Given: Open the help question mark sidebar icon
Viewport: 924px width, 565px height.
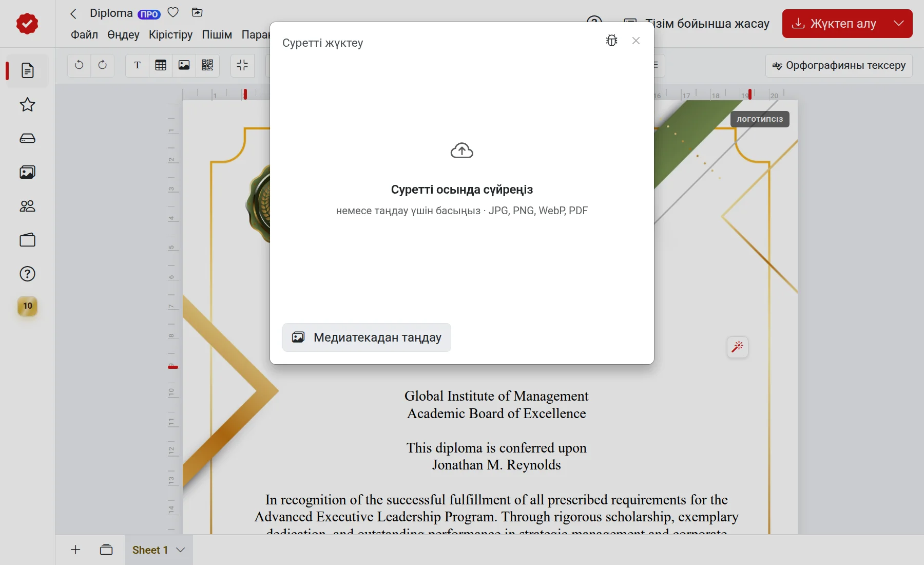Looking at the screenshot, I should (27, 274).
